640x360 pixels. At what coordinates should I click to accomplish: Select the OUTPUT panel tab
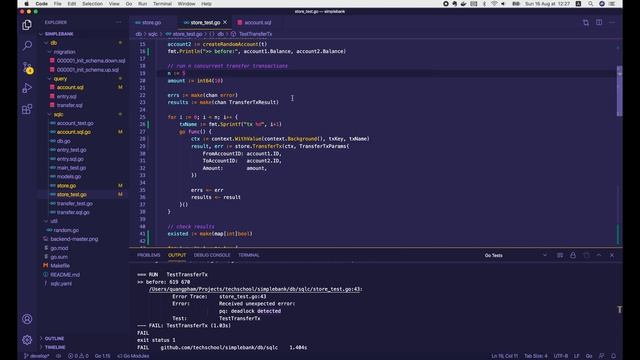(x=177, y=255)
